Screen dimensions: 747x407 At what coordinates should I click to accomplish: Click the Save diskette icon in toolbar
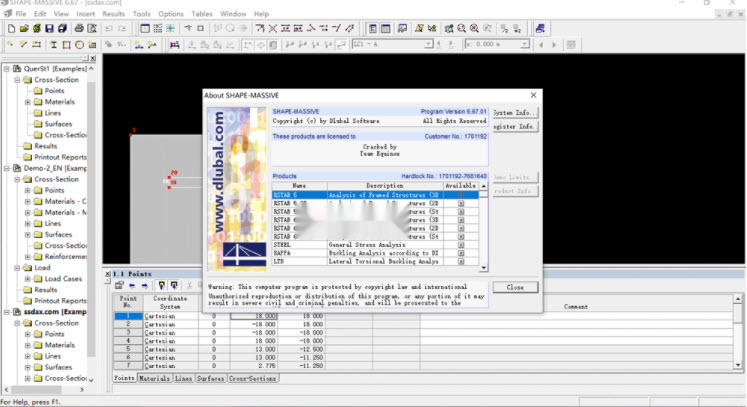click(49, 29)
